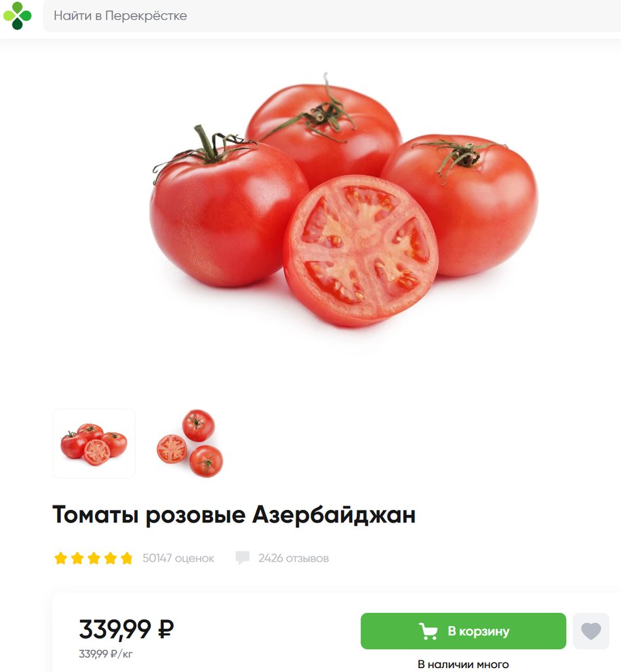621x672 pixels.
Task: Add tomatoes with 'В корзину' button
Action: 463,631
